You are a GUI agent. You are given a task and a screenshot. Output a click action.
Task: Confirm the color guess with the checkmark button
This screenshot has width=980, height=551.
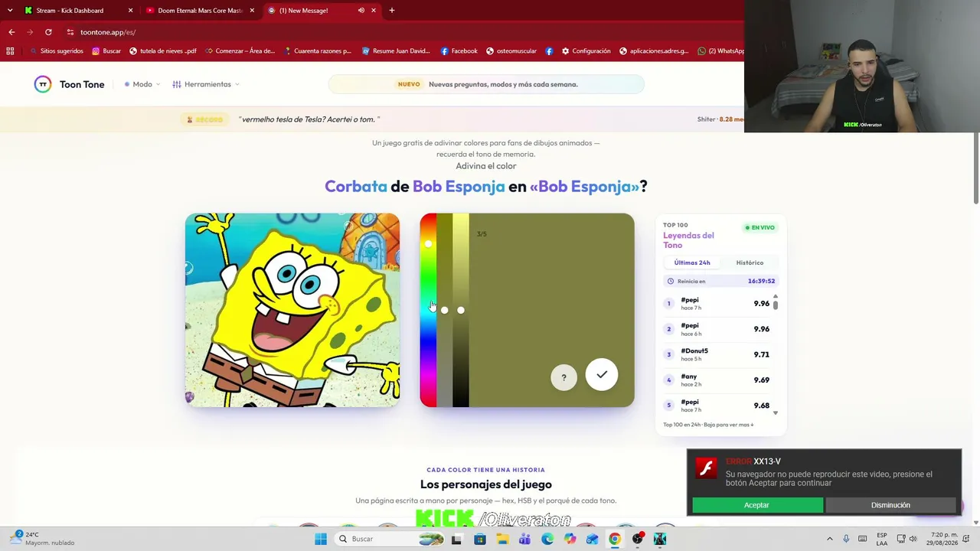(x=602, y=374)
